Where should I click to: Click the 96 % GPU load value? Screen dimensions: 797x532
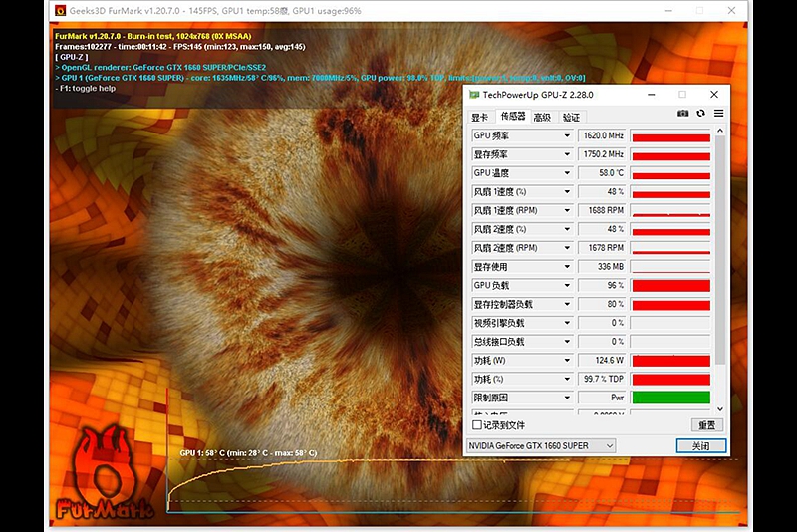tap(603, 286)
